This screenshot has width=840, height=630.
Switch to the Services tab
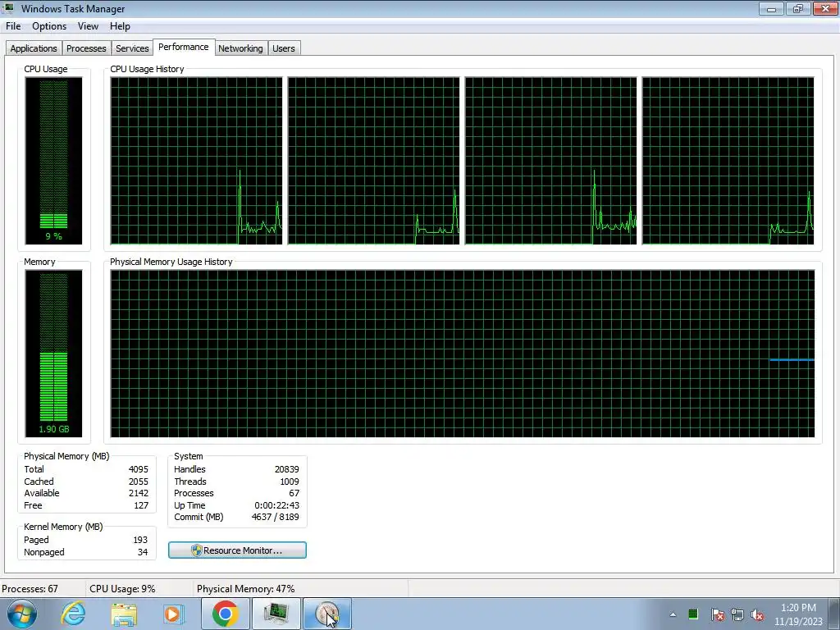coord(132,48)
